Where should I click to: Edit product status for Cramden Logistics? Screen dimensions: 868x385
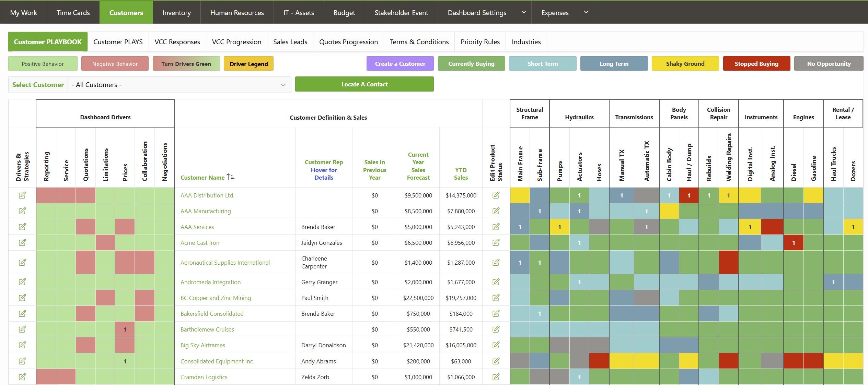click(x=496, y=377)
